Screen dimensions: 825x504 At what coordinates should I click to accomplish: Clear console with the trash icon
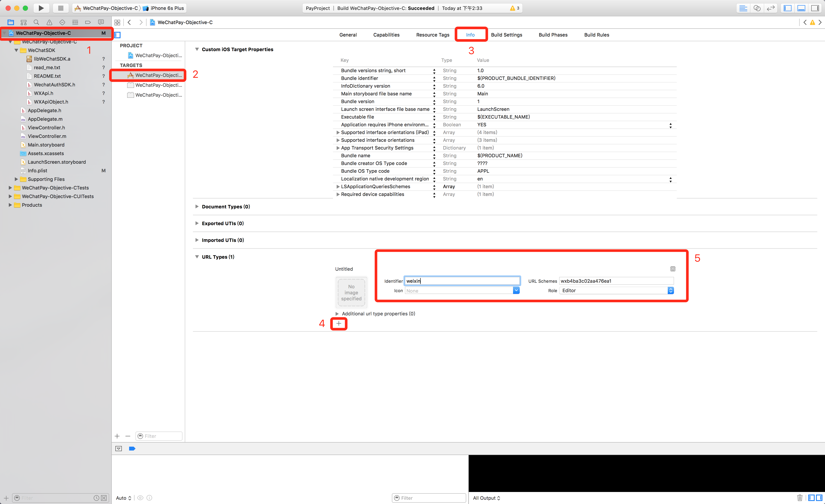(x=800, y=498)
